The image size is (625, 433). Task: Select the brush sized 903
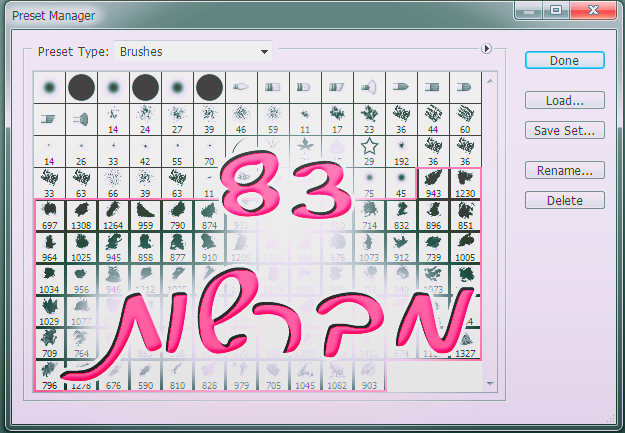(369, 376)
